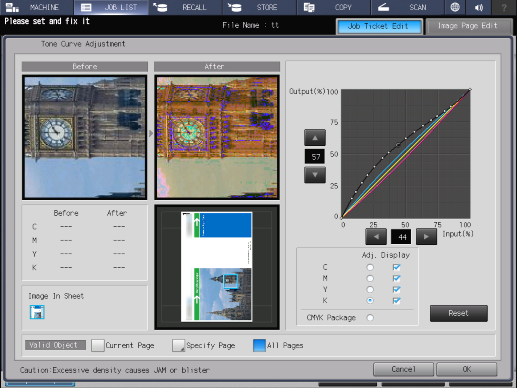
Task: Increase output value with the up arrow
Action: 315,137
